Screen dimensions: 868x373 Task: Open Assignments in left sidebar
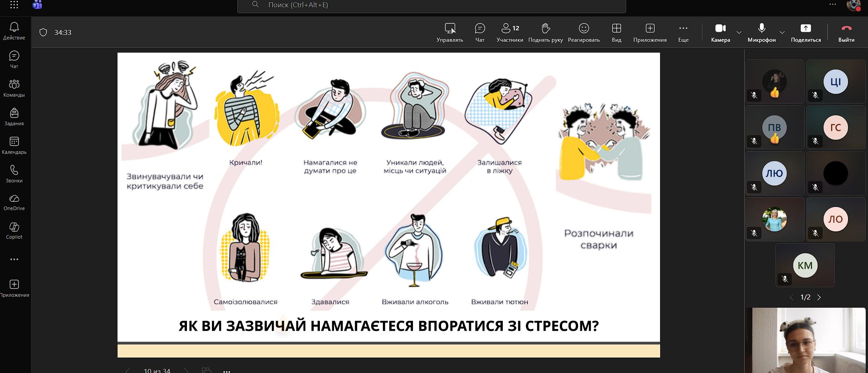14,117
